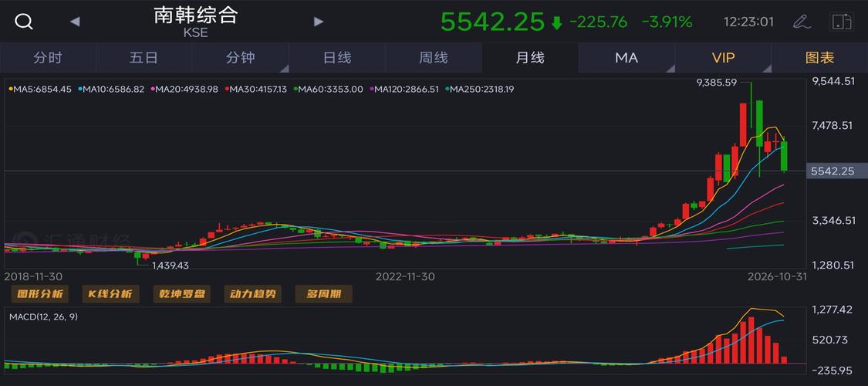Image resolution: width=868 pixels, height=386 pixels.
Task: Open the 分钟 period dropdown
Action: (240, 58)
